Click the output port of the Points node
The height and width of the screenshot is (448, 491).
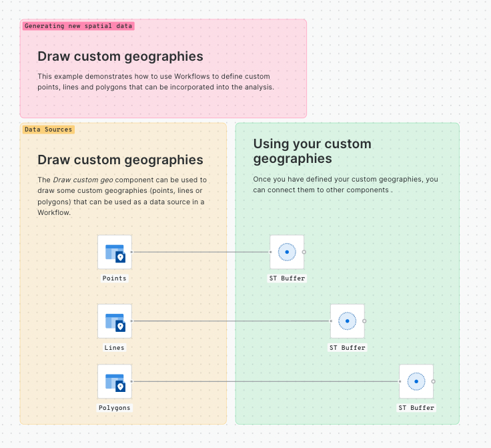132,252
